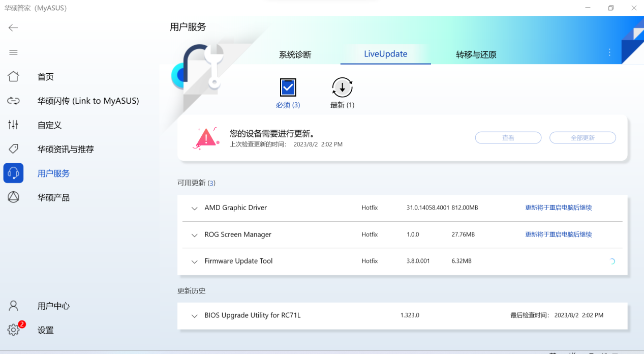The height and width of the screenshot is (354, 644).
Task: Toggle the 必须 (3) update filter checkbox
Action: point(288,87)
